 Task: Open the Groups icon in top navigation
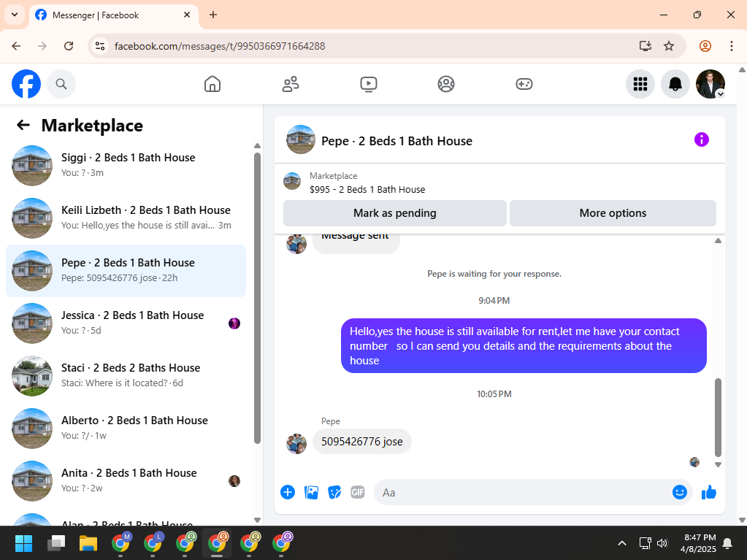tap(446, 84)
